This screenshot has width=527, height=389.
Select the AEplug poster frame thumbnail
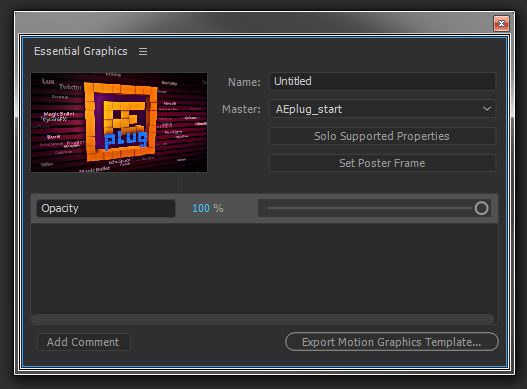119,122
